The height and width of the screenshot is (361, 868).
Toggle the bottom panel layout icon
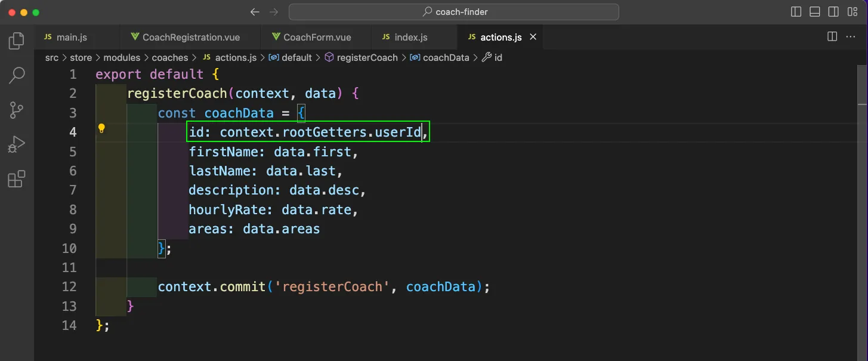(814, 12)
